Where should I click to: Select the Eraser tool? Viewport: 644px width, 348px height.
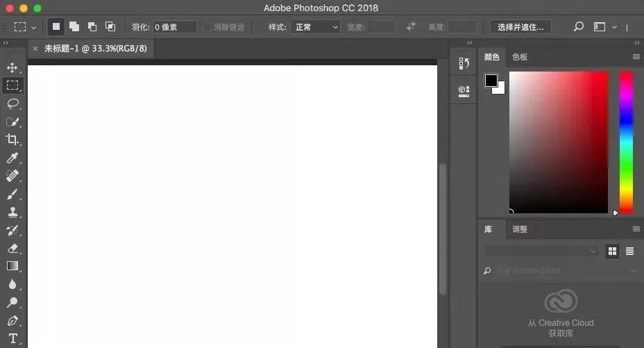(x=12, y=248)
